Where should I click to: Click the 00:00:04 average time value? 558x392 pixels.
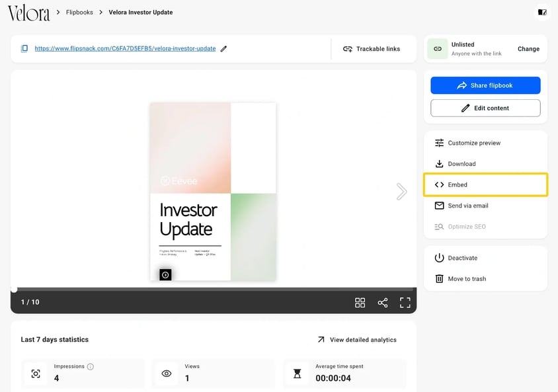333,378
